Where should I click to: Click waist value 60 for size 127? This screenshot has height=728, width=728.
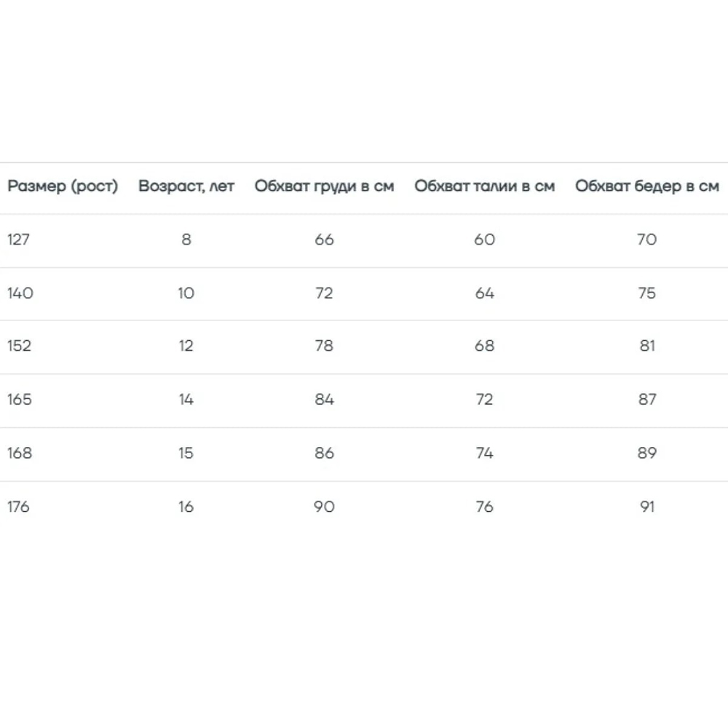pos(484,240)
